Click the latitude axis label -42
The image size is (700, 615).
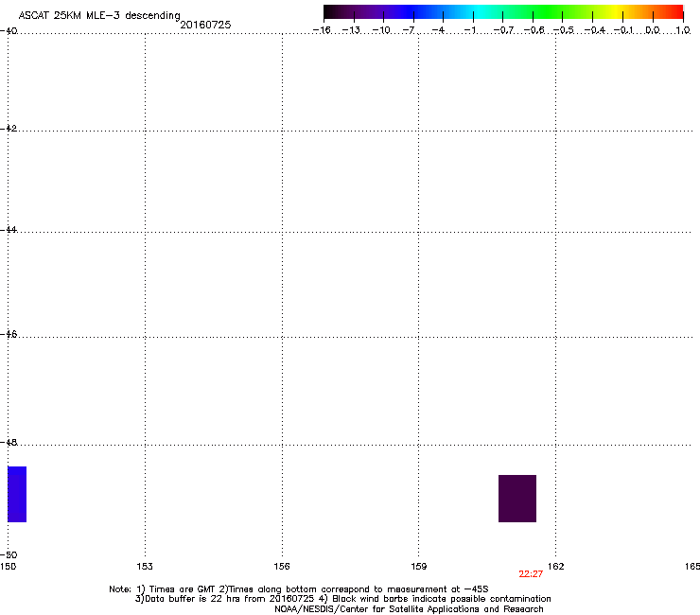point(9,129)
